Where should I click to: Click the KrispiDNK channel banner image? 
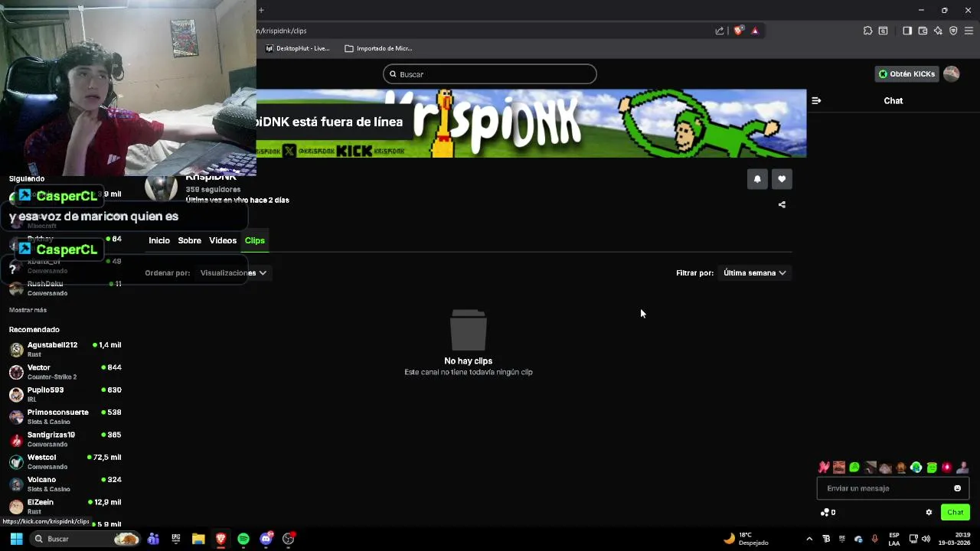(x=531, y=123)
